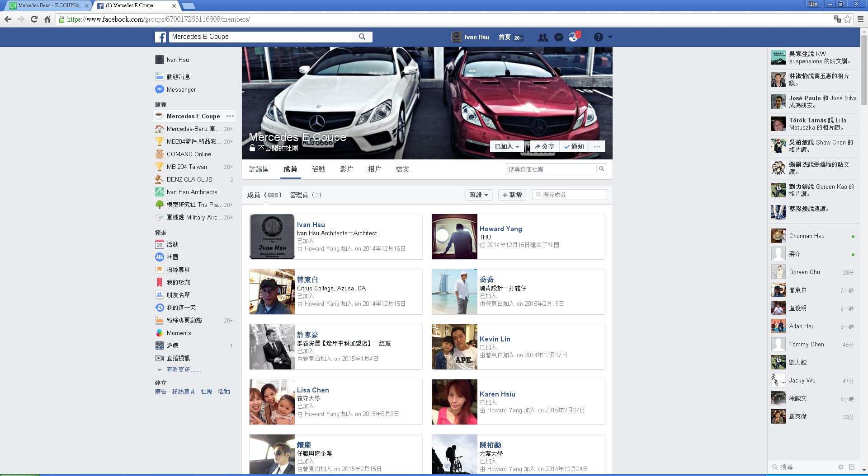Image resolution: width=868 pixels, height=476 pixels.
Task: Open new browser tab button
Action: pos(188,5)
